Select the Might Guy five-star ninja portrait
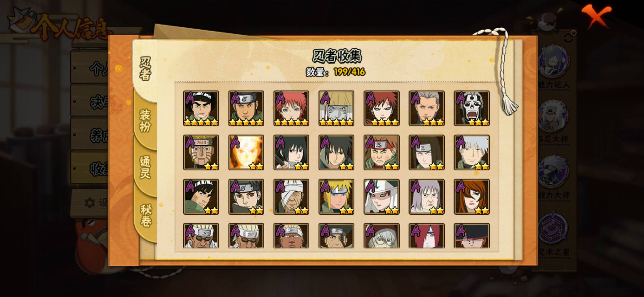 click(201, 108)
